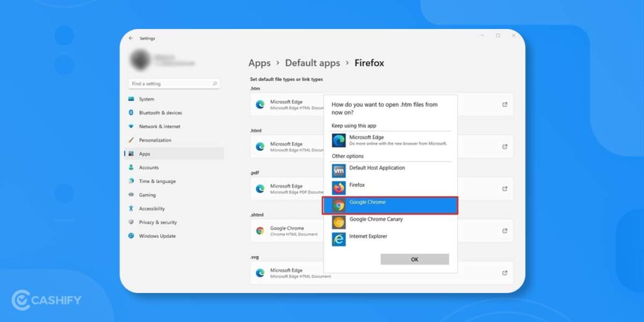Screen dimensions: 644x322
Task: Select Firefox option in popup
Action: (390, 188)
